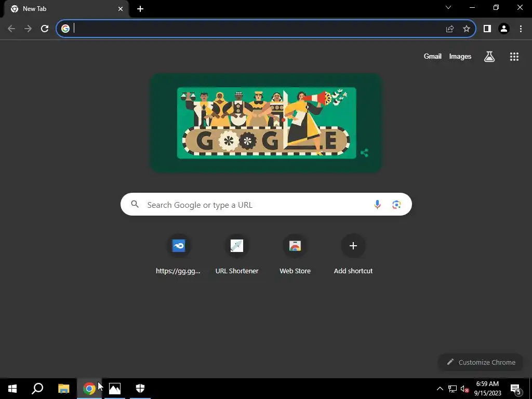Click magnifier icon in the search box
Screen dimensions: 532x399
135,204
